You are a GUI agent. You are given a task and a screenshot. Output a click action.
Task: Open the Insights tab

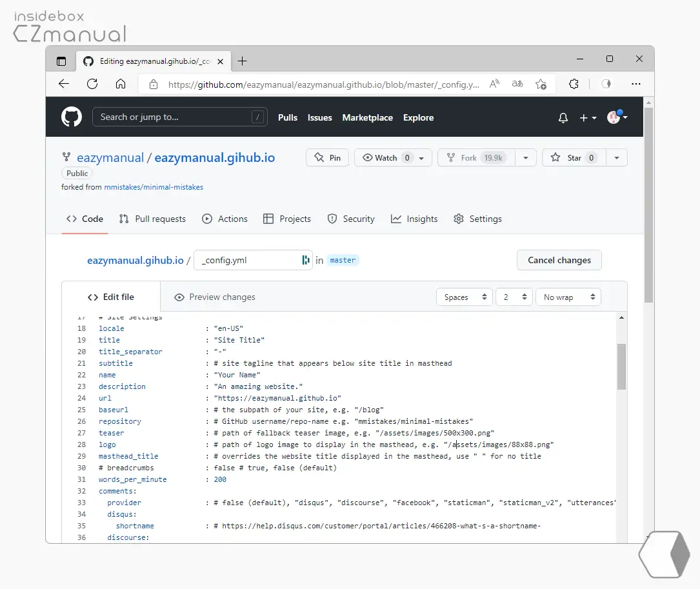coord(414,219)
